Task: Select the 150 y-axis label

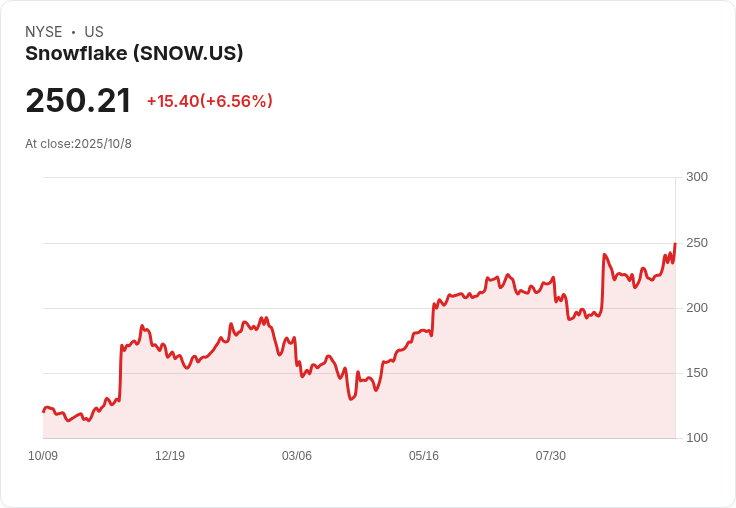Action: point(697,373)
